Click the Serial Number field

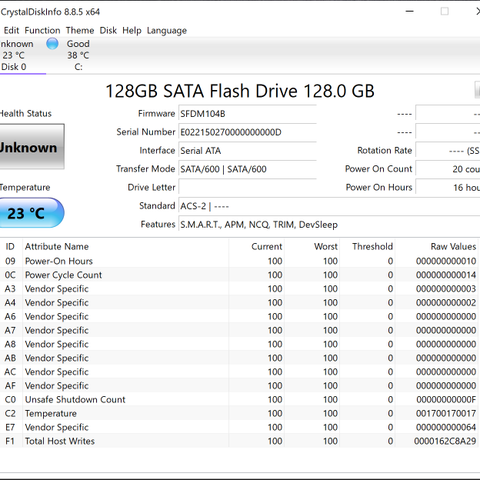pos(247,132)
